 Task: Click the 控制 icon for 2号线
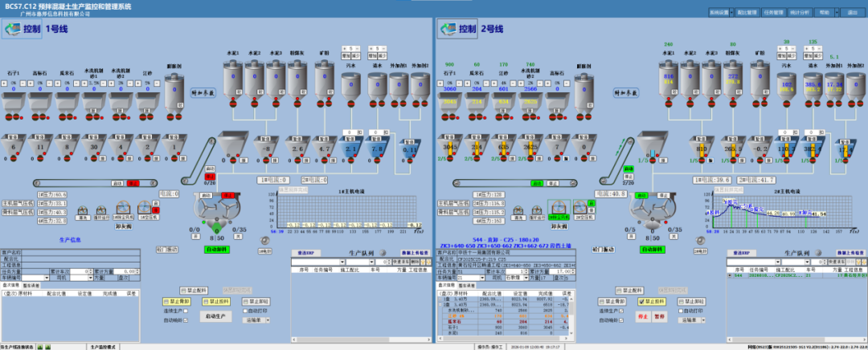[x=457, y=30]
